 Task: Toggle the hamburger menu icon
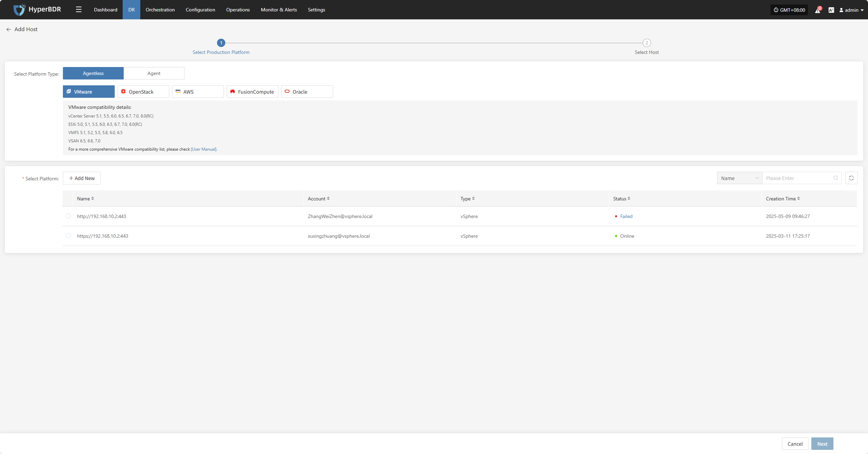point(79,10)
